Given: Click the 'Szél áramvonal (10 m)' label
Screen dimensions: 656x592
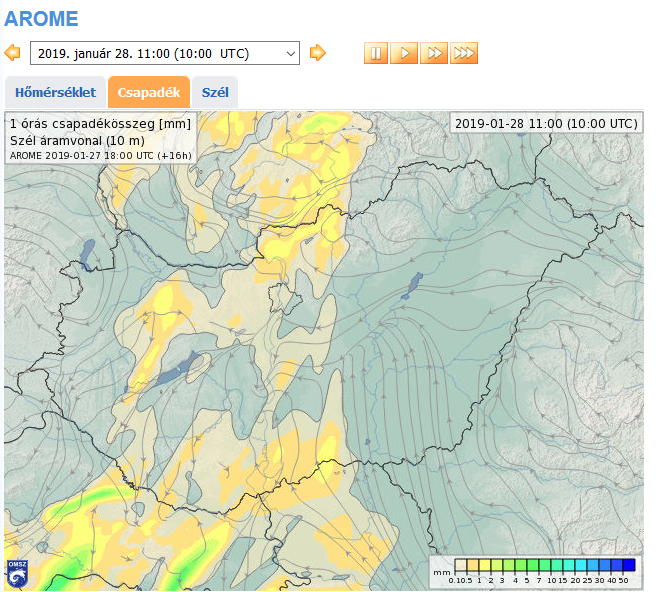Looking at the screenshot, I should tap(77, 141).
